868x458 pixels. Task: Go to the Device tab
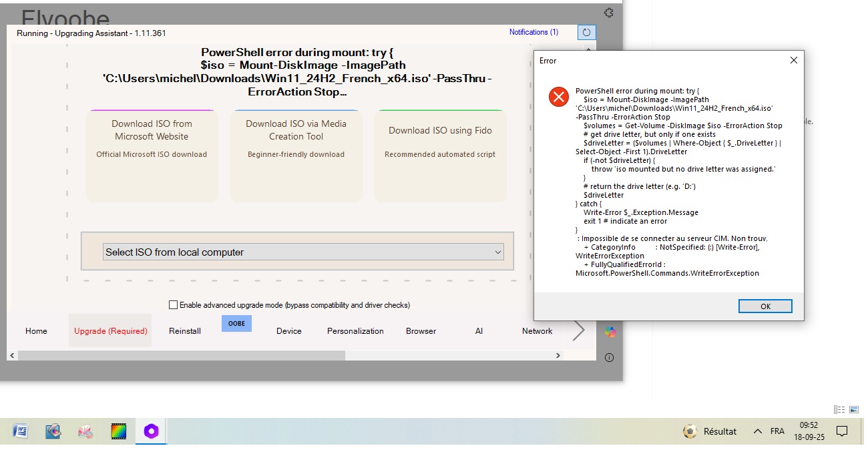(289, 331)
